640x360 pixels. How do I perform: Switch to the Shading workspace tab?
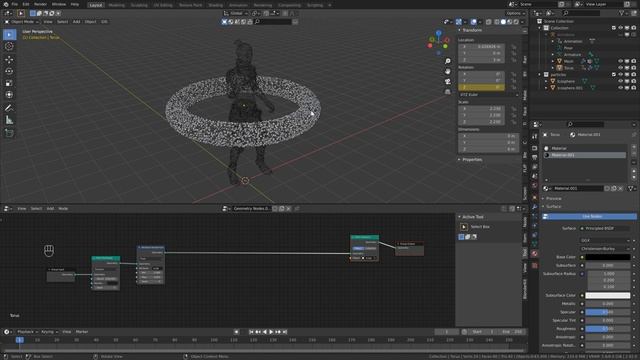coord(216,5)
